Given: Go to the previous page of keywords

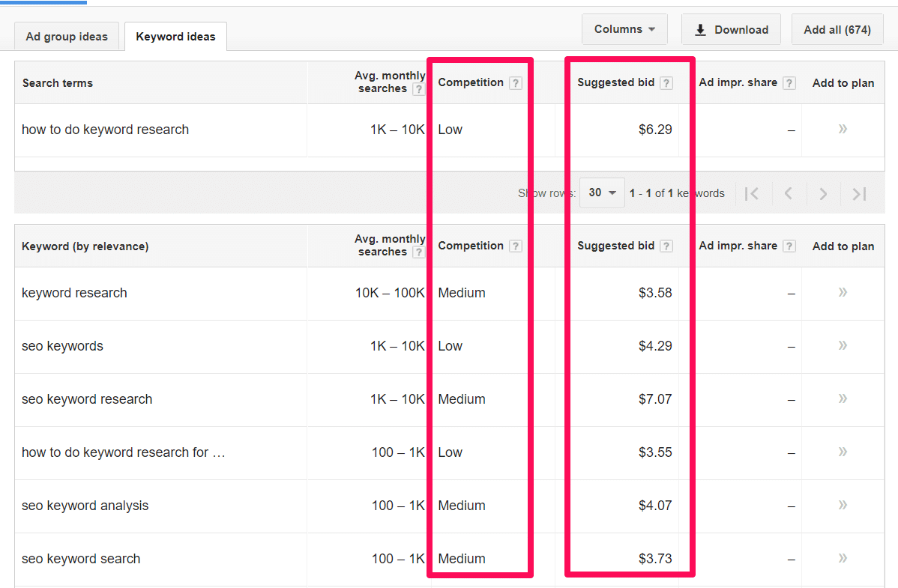Looking at the screenshot, I should click(x=788, y=193).
